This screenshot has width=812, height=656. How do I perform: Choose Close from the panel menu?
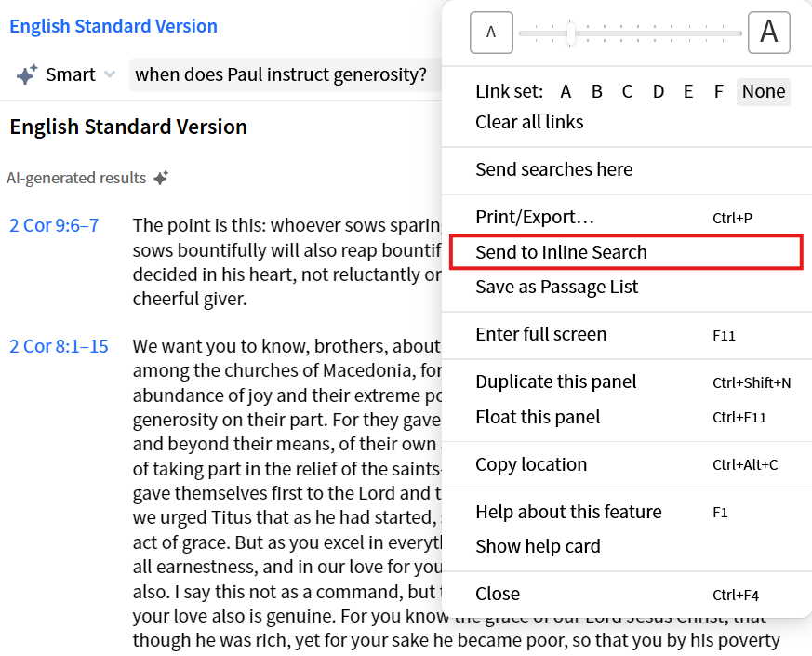[627, 594]
